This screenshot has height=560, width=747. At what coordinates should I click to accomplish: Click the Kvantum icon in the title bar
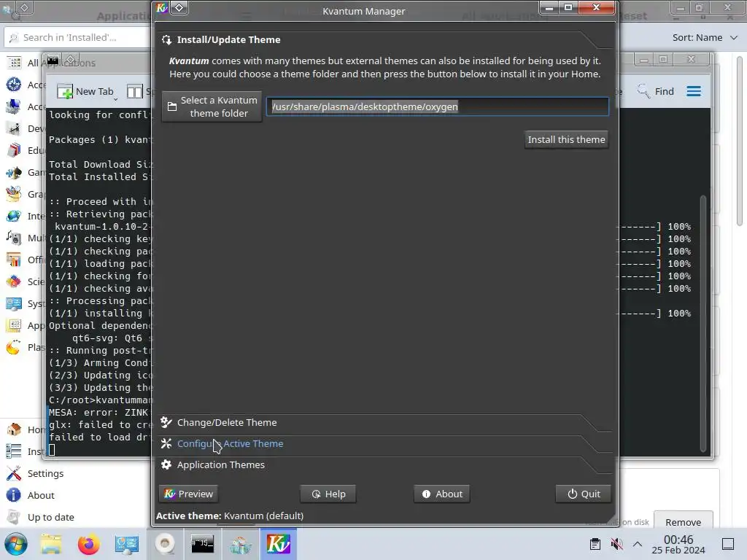(x=162, y=7)
